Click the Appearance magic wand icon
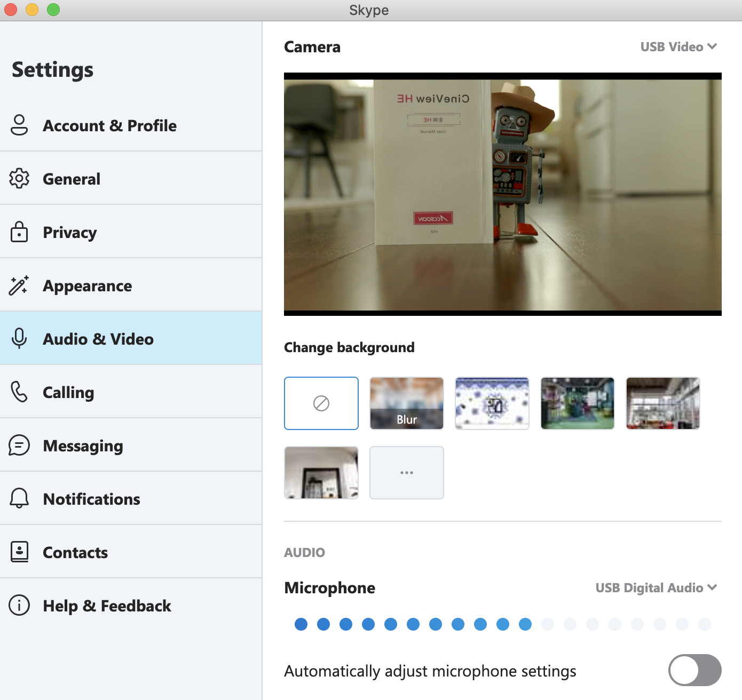Screen dimensions: 742x700 point(19,285)
